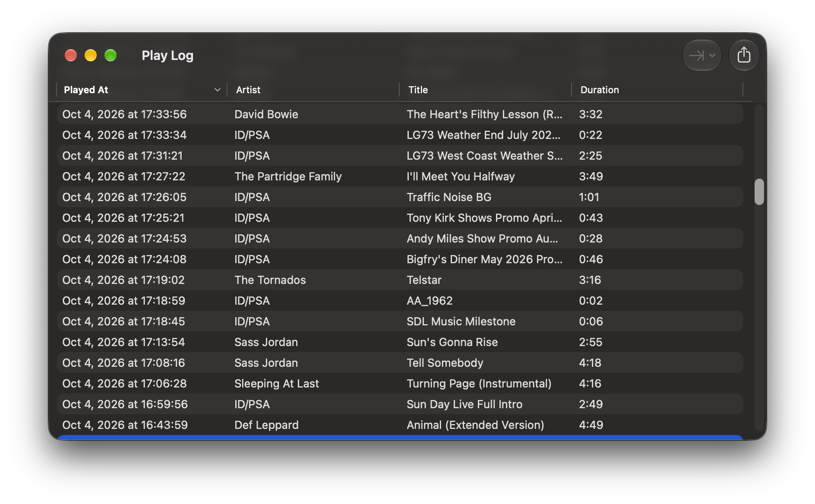Select The Partridge Family artist cell
The image size is (815, 504).
tap(288, 176)
